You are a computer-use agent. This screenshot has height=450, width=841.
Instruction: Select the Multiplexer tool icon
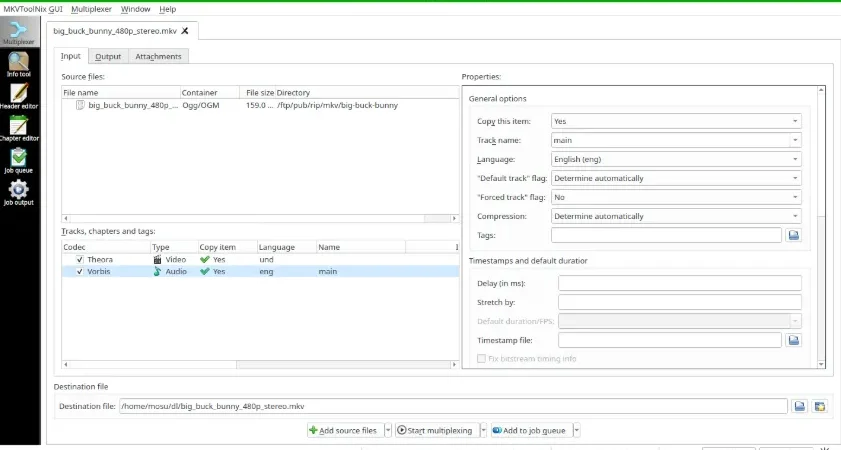(19, 32)
